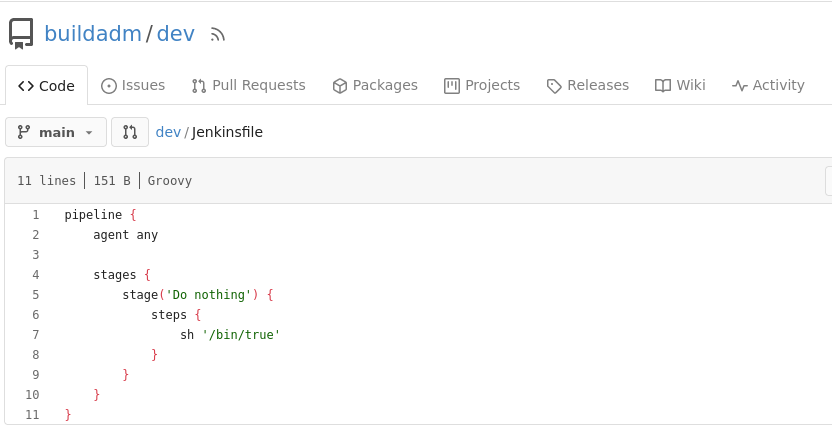This screenshot has width=832, height=434.
Task: Select line number 11 at the file end
Action: click(33, 415)
